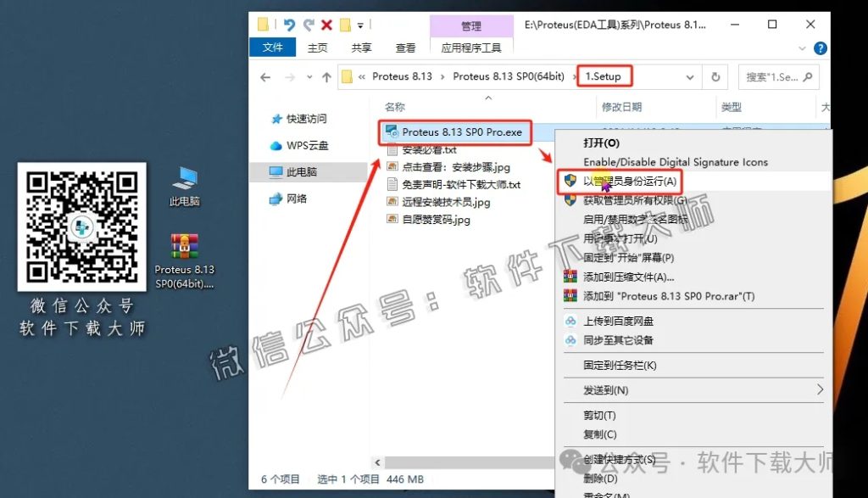Open the address bar history dropdown
This screenshot has width=868, height=498.
pos(689,76)
